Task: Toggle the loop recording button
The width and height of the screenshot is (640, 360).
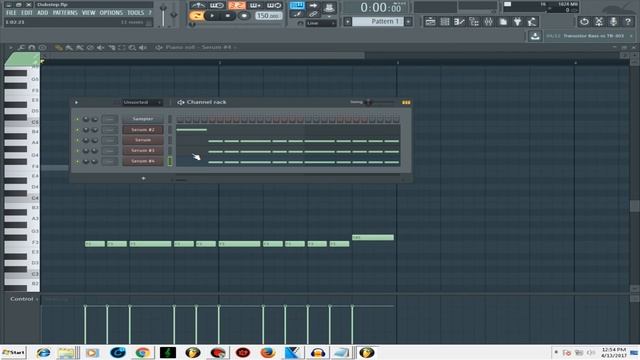Action: coord(274,5)
